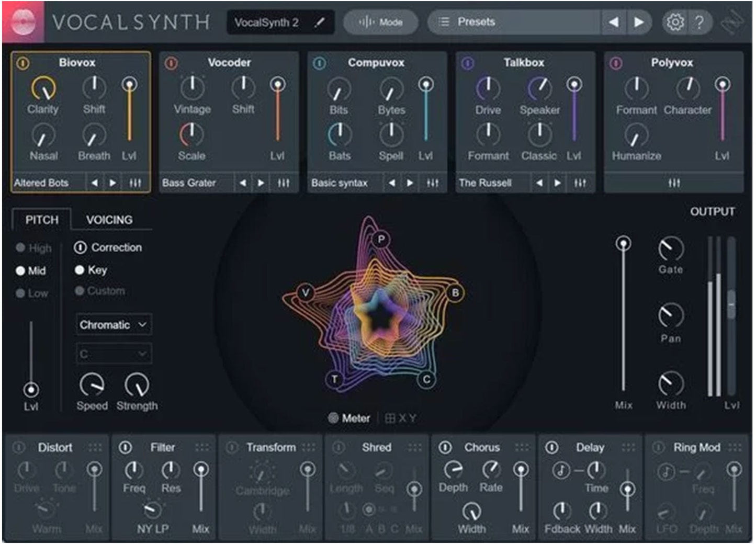Screen dimensions: 756x544
Task: Load the previous global preset arrow
Action: coord(614,22)
